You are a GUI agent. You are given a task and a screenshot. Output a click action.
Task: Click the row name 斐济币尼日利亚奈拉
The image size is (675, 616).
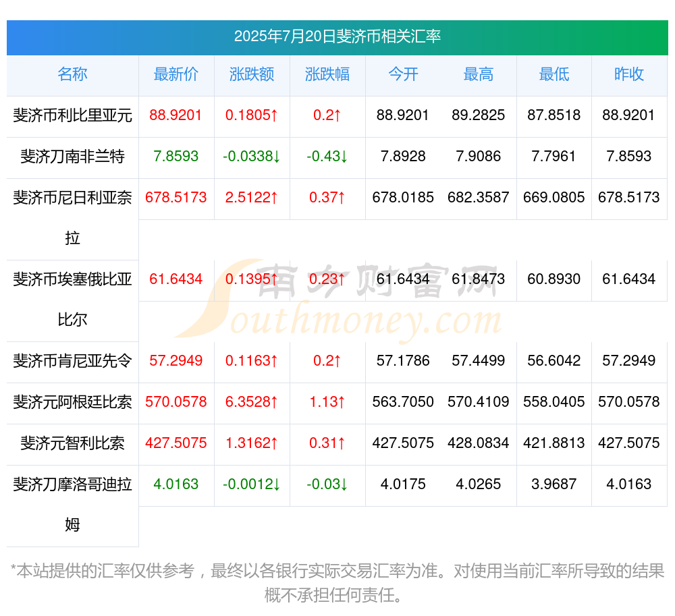click(72, 218)
